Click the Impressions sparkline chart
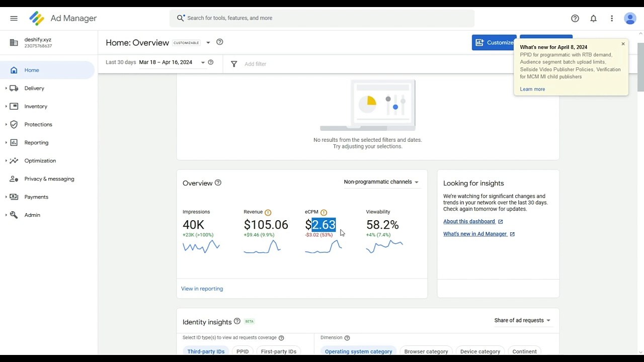This screenshot has height=362, width=644. (x=201, y=246)
